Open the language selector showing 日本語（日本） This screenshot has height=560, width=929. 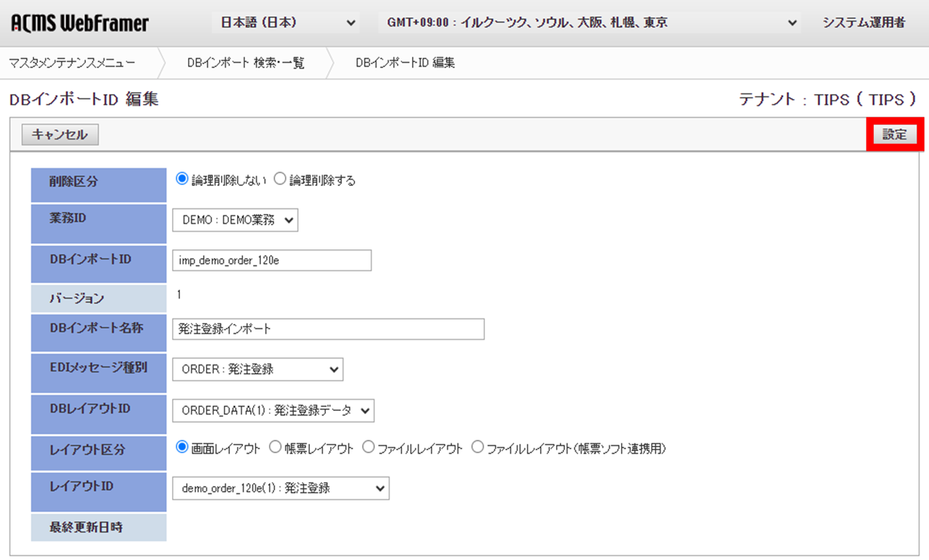coord(286,22)
